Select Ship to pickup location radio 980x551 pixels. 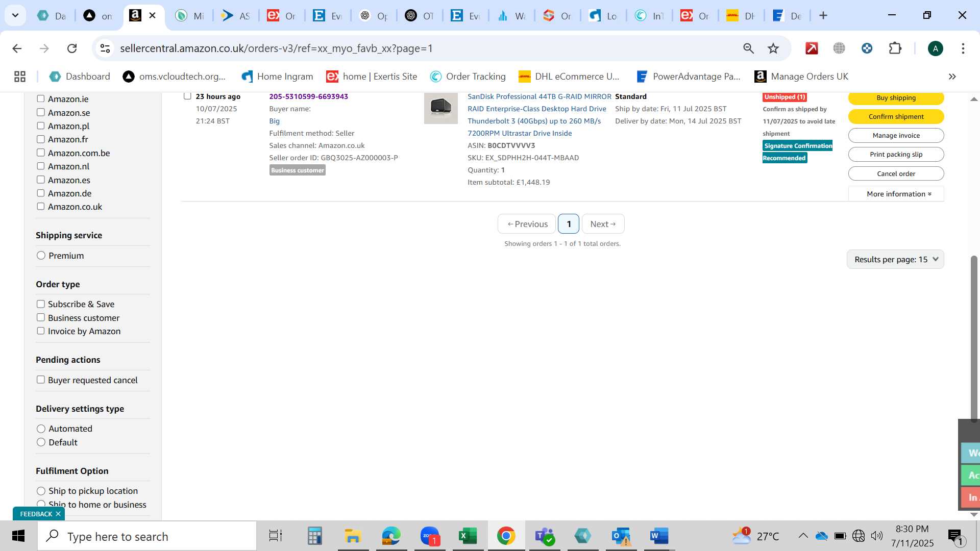click(x=41, y=491)
